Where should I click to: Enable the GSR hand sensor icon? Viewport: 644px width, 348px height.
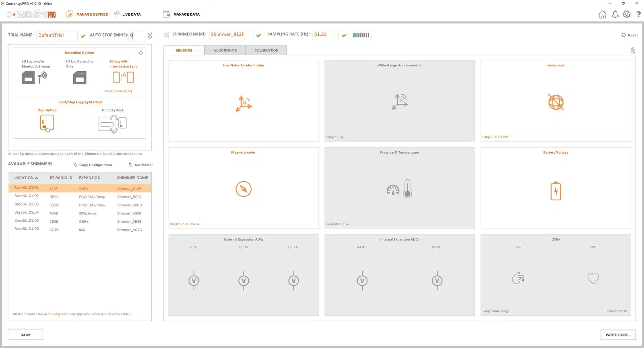tap(518, 278)
